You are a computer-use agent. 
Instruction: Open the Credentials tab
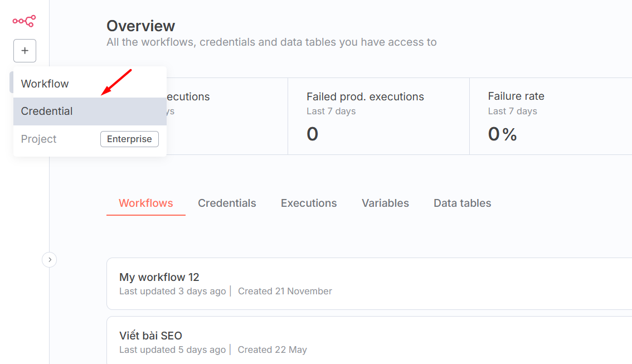tap(227, 203)
